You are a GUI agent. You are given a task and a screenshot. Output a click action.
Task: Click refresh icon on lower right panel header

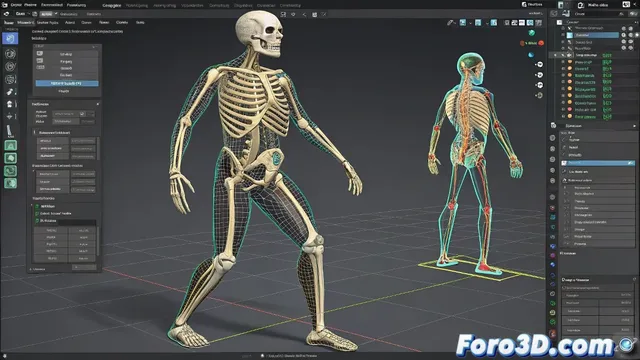634,280
